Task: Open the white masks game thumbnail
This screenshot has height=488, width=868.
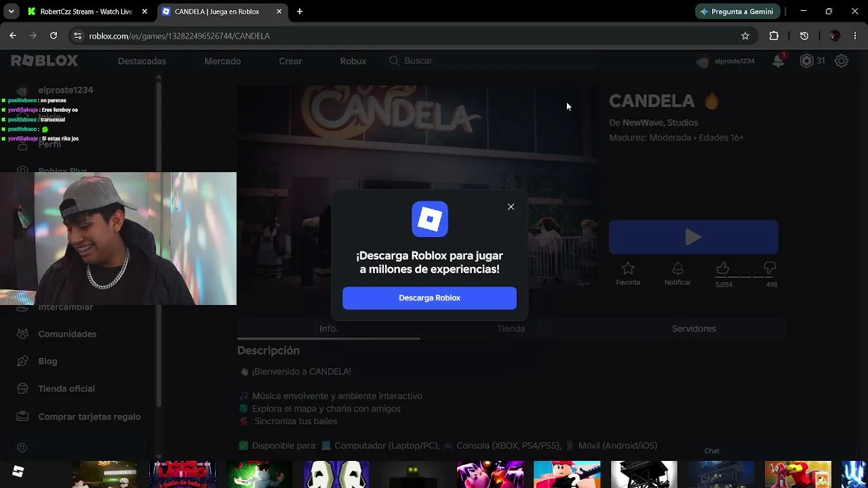Action: 336,474
